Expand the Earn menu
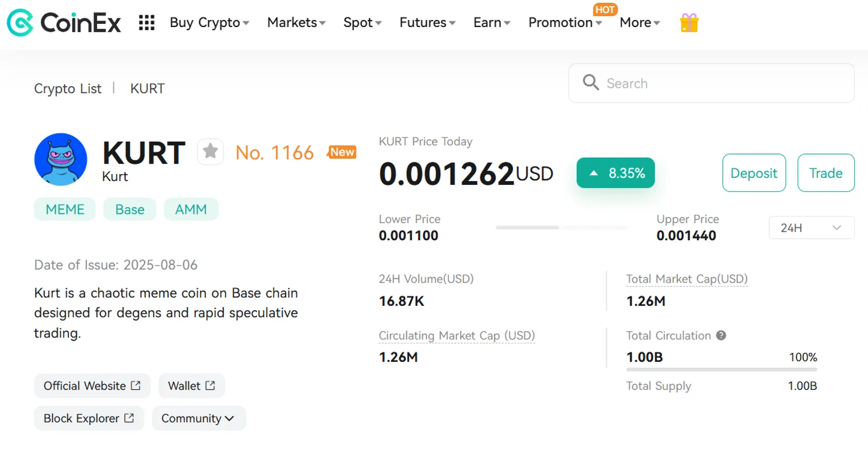Image resolution: width=868 pixels, height=455 pixels. coord(492,23)
